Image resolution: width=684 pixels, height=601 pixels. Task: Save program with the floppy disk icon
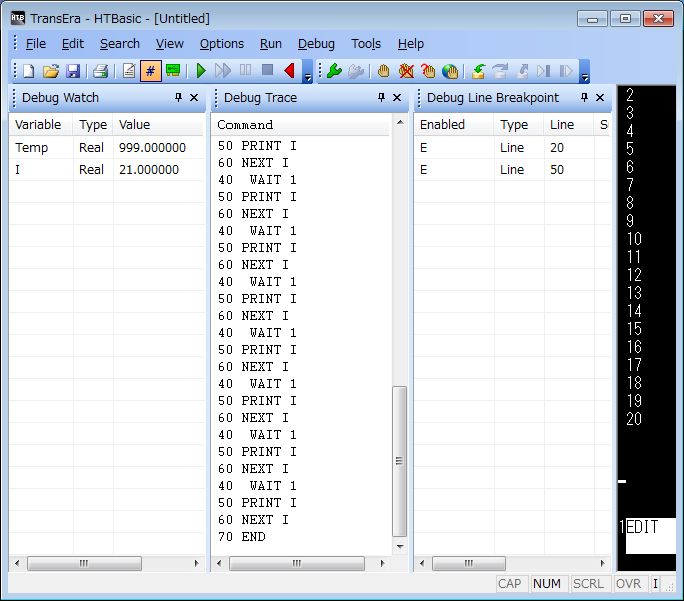tap(73, 71)
